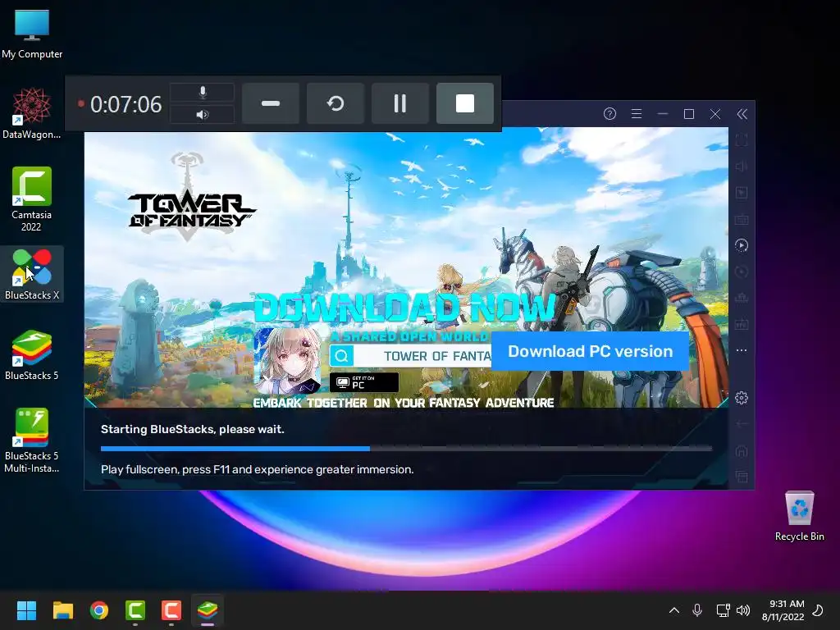The height and width of the screenshot is (630, 840).
Task: Switch to green Camtasia taskbar app
Action: [135, 610]
